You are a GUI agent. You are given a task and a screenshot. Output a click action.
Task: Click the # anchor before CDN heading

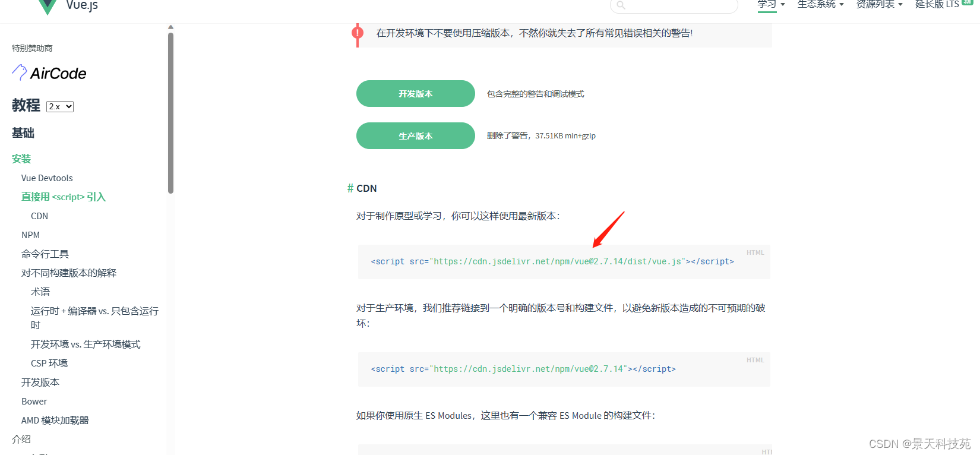(350, 188)
